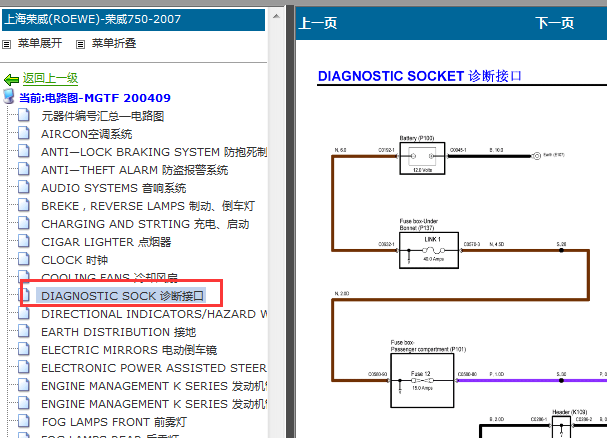This screenshot has height=438, width=607.
Task: Open ANTI—LOCK BRAKING SYSTEM 防抱死 entry
Action: (154, 152)
